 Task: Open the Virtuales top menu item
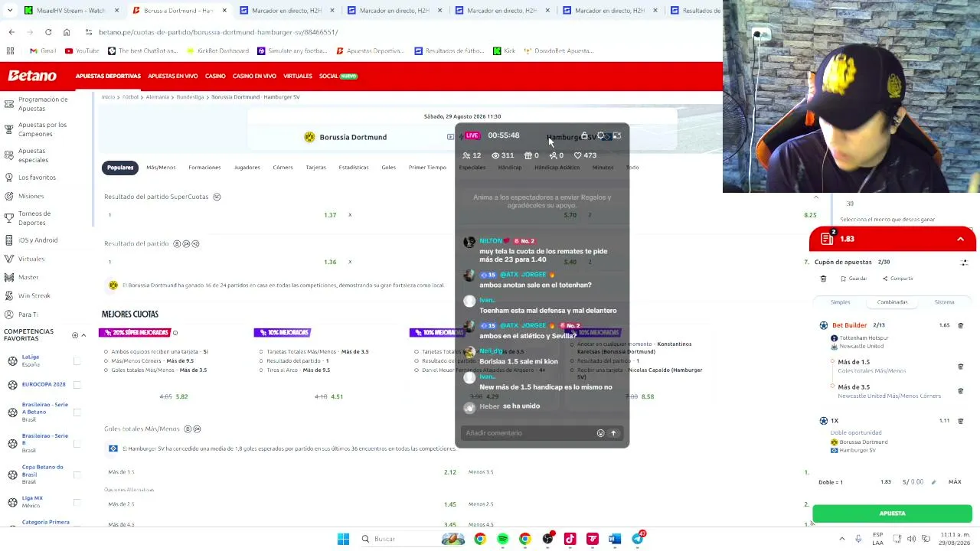point(297,77)
